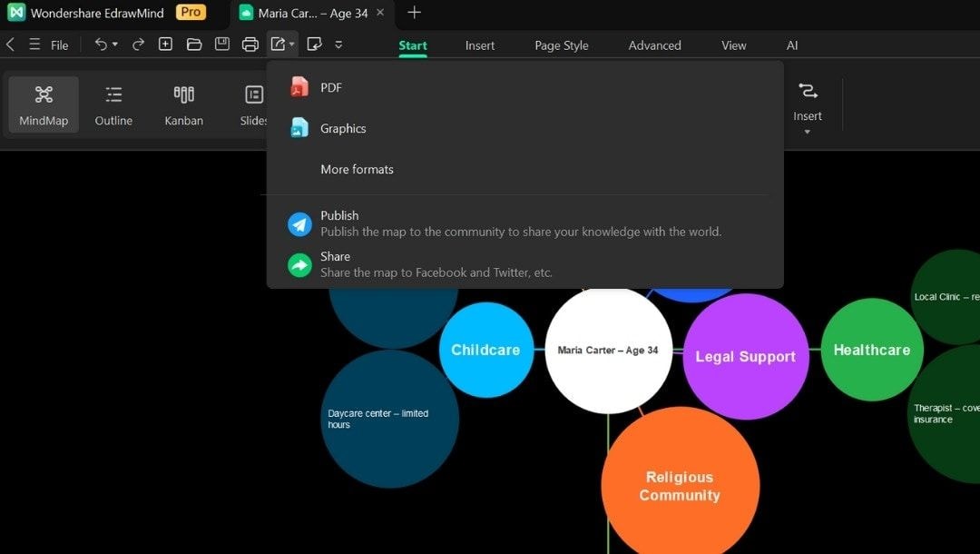Click the green Share arrow icon
The width and height of the screenshot is (980, 554).
pos(299,264)
